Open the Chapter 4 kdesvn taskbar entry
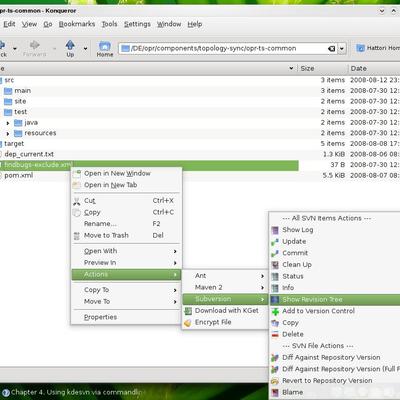Screen dimensions: 400x400 tap(75, 392)
